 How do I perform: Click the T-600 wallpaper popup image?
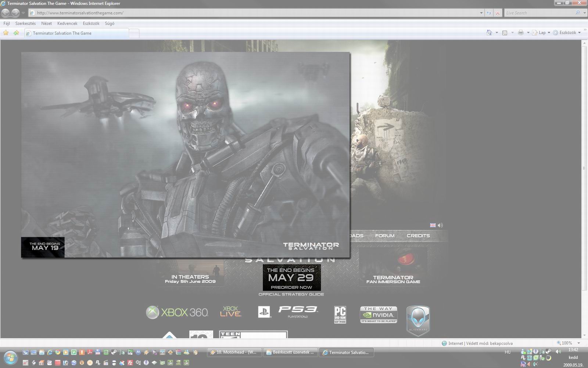[x=185, y=155]
